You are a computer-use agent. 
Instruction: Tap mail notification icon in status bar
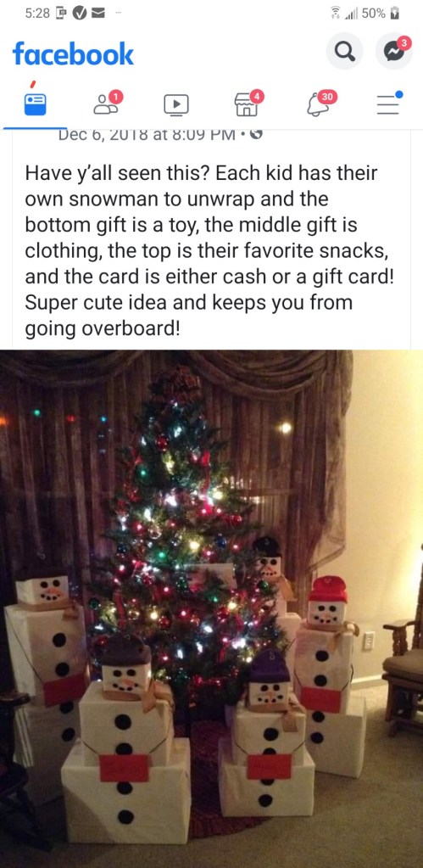(99, 14)
